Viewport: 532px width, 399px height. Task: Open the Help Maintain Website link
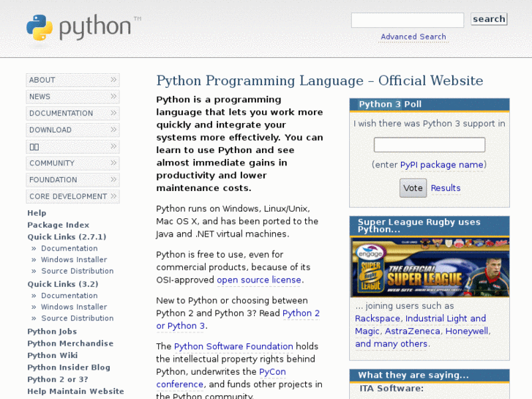coord(75,391)
